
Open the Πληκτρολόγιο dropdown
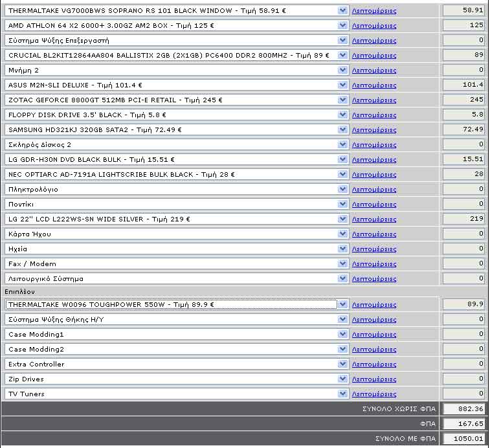177,190
